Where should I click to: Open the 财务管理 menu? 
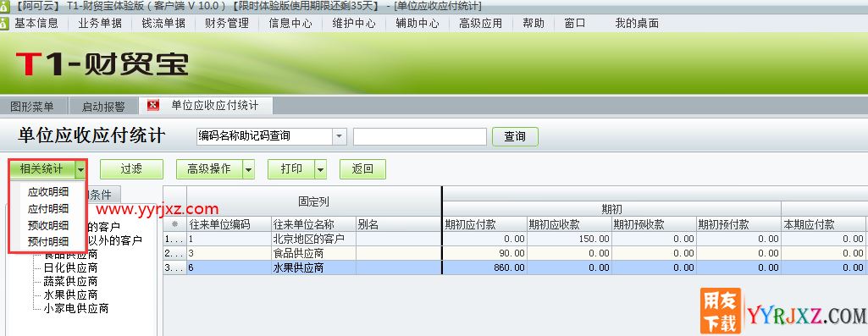(x=227, y=23)
